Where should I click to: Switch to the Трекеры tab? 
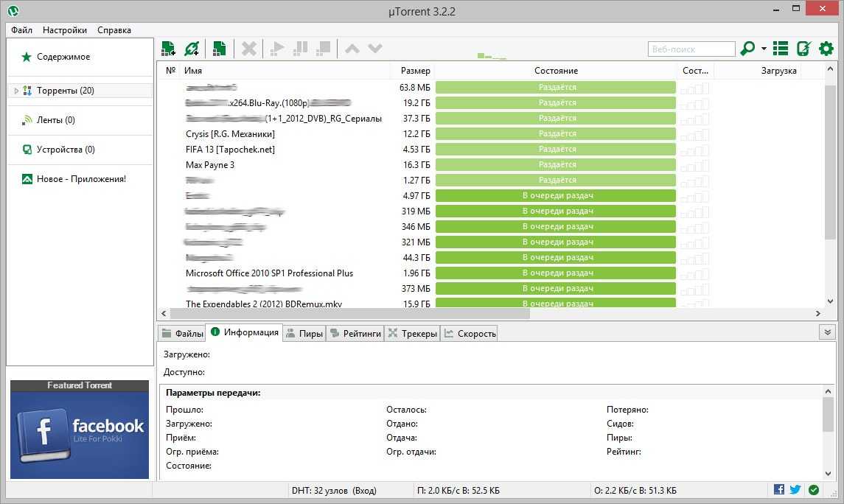click(412, 334)
